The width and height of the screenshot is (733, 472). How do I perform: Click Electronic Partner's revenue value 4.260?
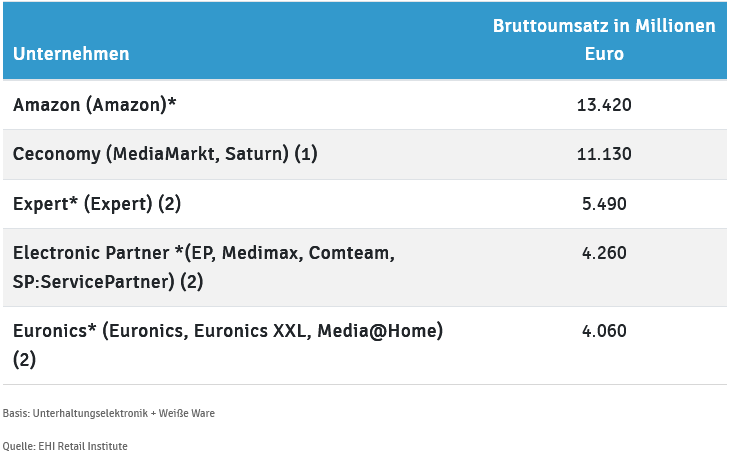tap(604, 254)
